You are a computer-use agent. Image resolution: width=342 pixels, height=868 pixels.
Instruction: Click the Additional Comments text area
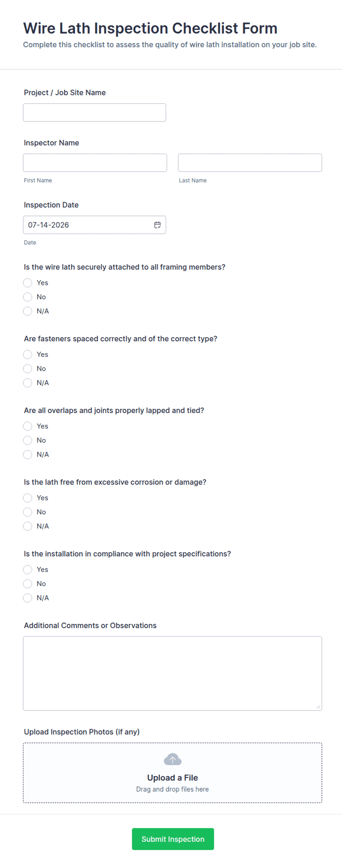pyautogui.click(x=172, y=674)
